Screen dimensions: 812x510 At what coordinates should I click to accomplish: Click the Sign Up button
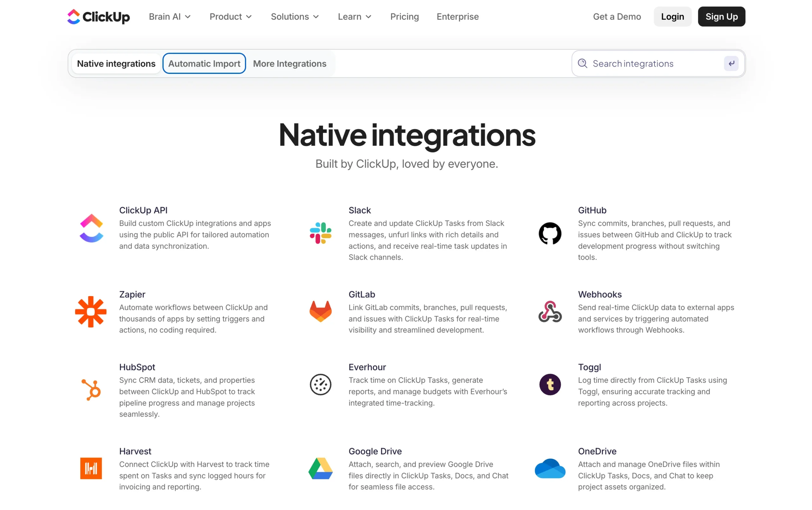721,16
